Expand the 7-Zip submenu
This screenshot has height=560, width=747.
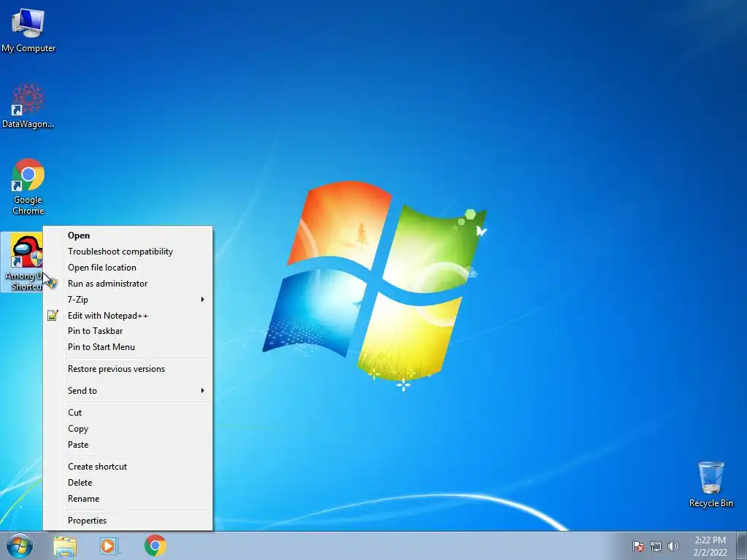pyautogui.click(x=128, y=300)
